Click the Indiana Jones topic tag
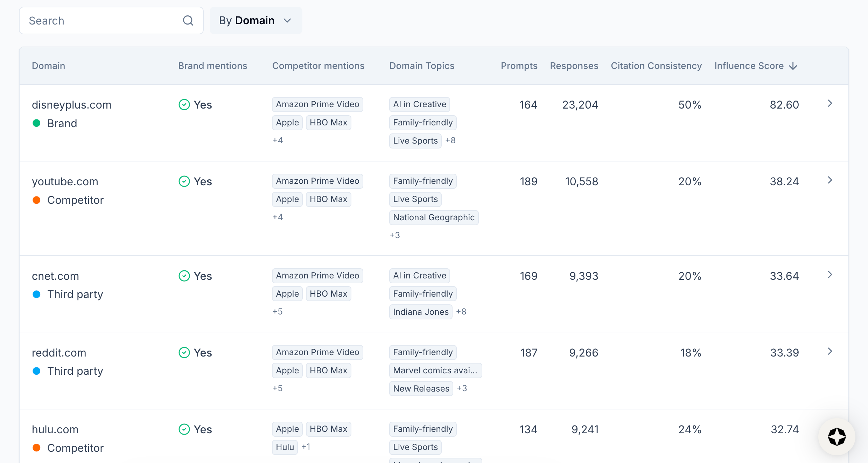 point(421,312)
